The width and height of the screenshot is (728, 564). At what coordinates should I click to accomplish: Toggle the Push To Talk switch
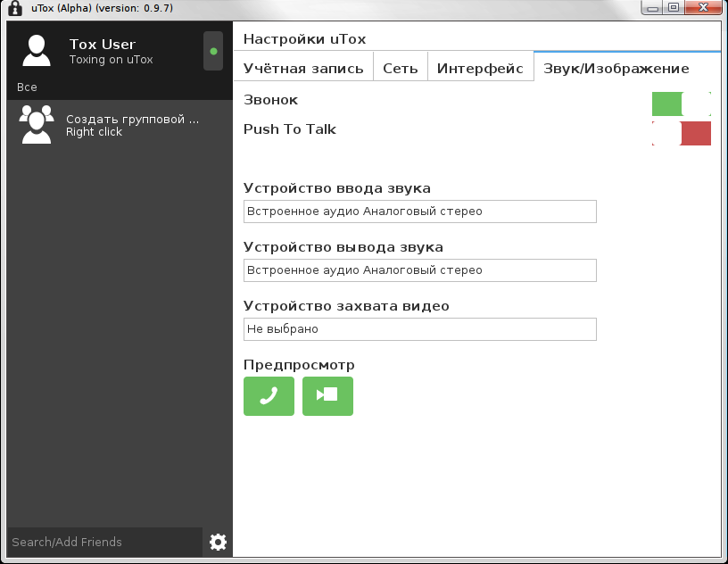point(681,133)
